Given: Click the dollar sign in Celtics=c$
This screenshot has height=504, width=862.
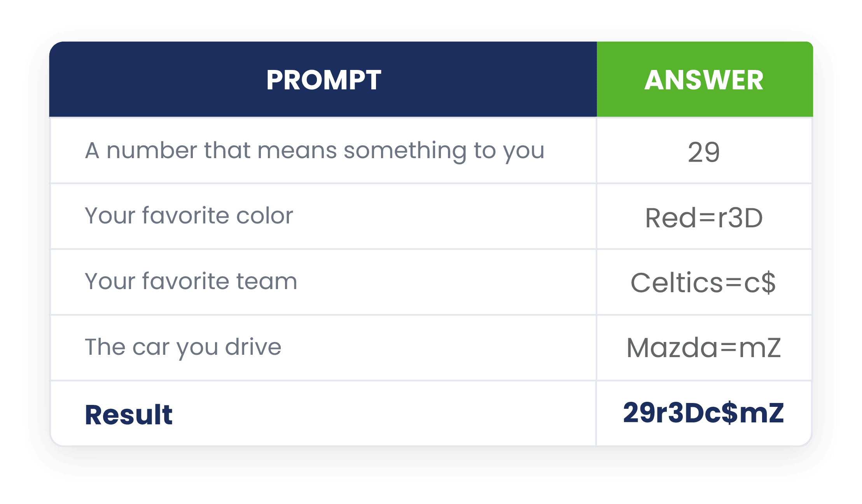Looking at the screenshot, I should coord(768,283).
